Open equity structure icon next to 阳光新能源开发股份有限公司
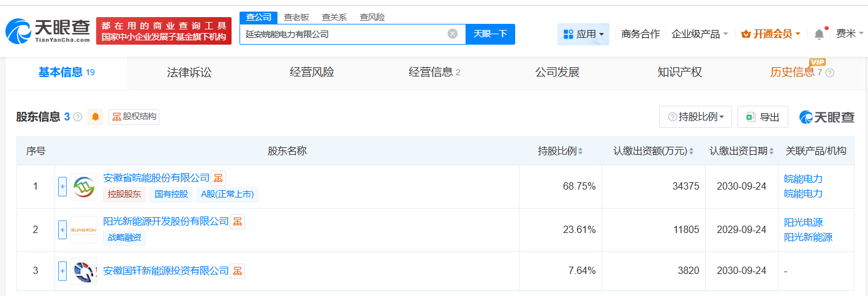Viewport: 868px width, 296px height. (237, 221)
